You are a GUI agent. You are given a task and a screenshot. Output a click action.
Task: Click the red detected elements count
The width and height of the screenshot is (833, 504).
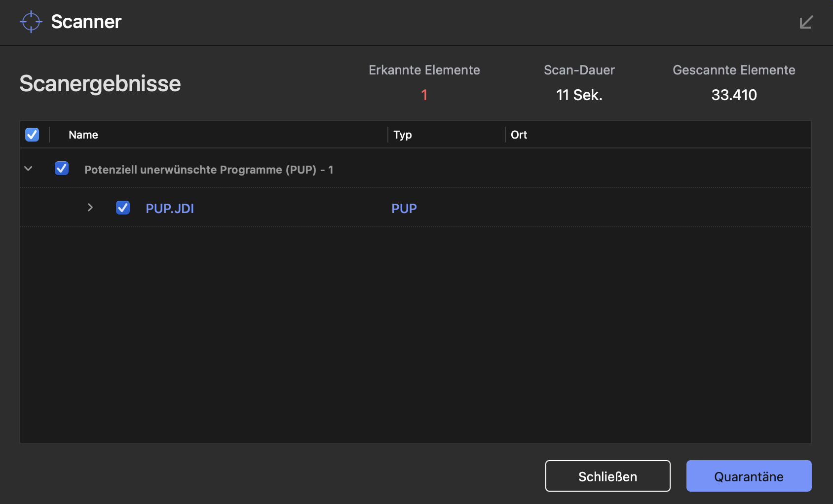coord(424,95)
